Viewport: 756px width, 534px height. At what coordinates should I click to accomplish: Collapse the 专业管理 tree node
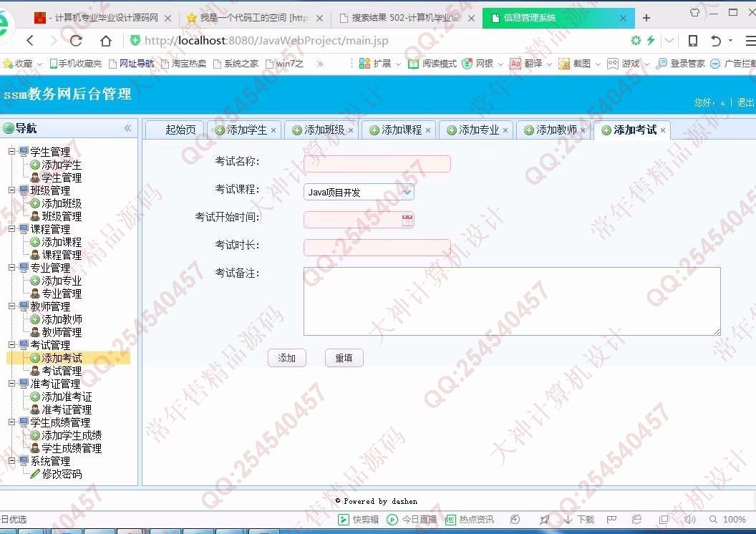(x=11, y=268)
